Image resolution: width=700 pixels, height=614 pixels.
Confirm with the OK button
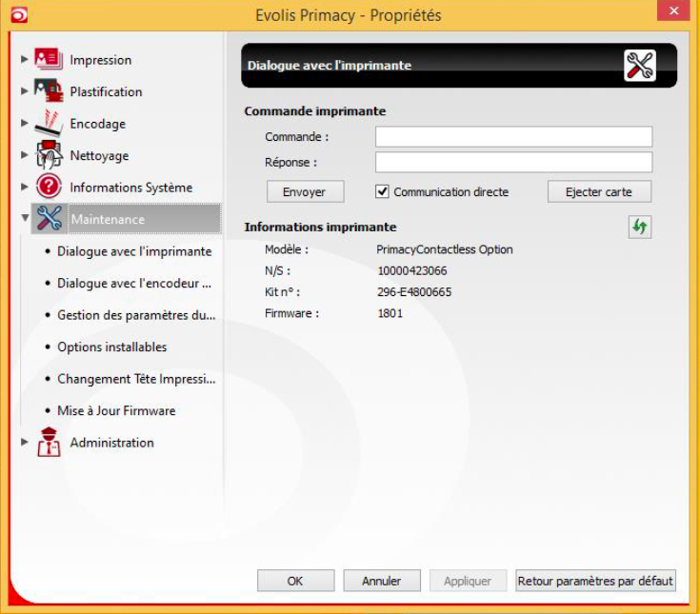click(295, 581)
